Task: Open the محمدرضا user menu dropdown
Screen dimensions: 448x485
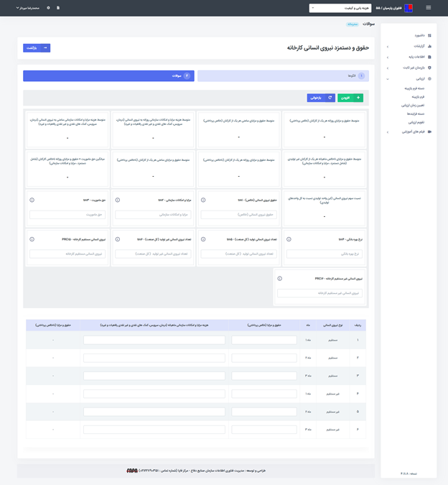Action: click(x=27, y=8)
